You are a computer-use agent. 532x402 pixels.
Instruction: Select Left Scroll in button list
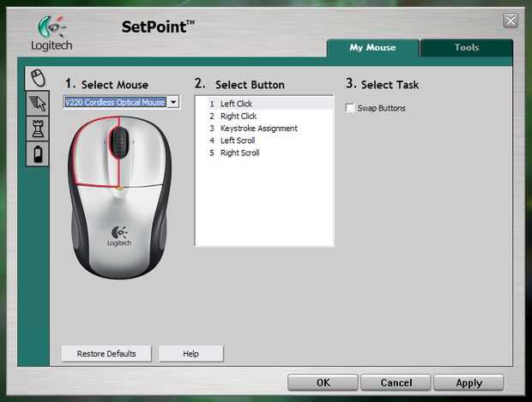[264, 141]
